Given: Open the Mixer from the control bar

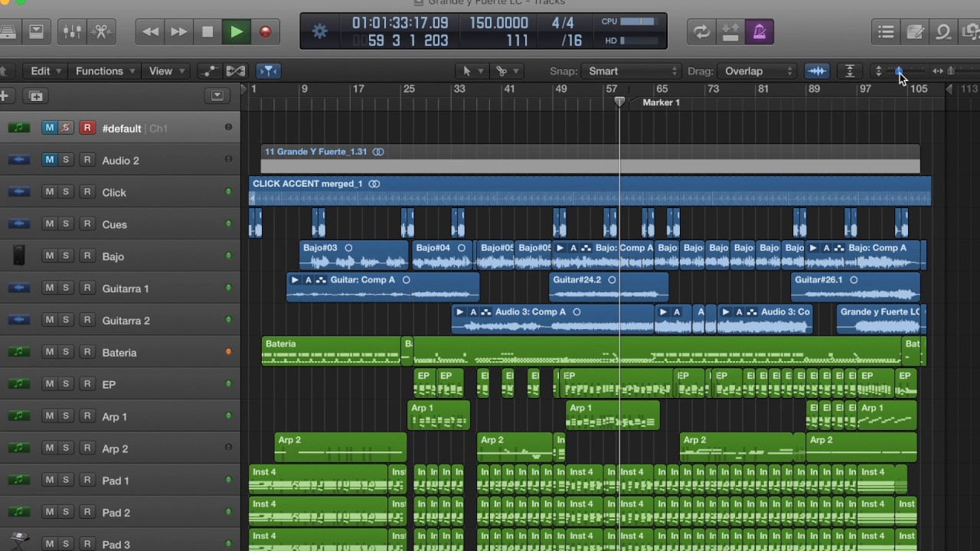Looking at the screenshot, I should (x=72, y=32).
